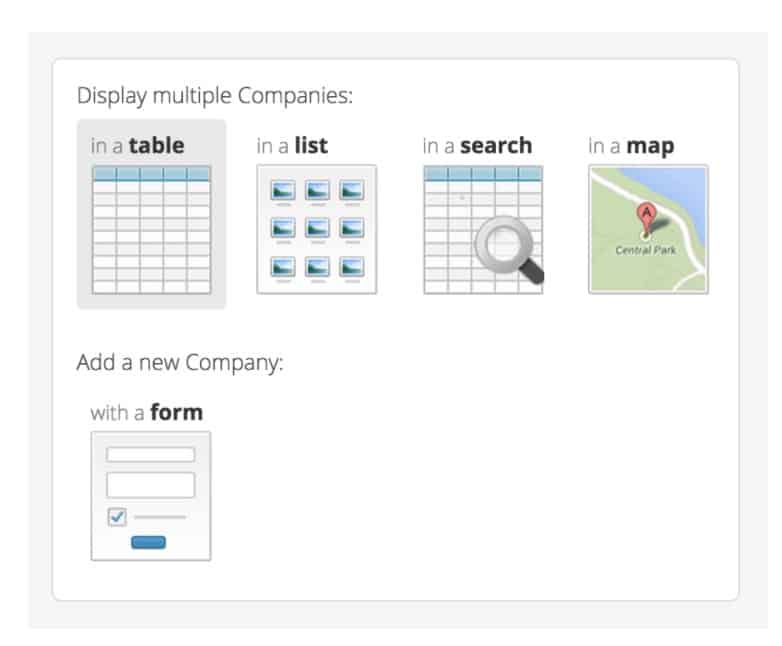Screen dimensions: 782x646
Task: Open the form view icon
Action: coord(151,496)
